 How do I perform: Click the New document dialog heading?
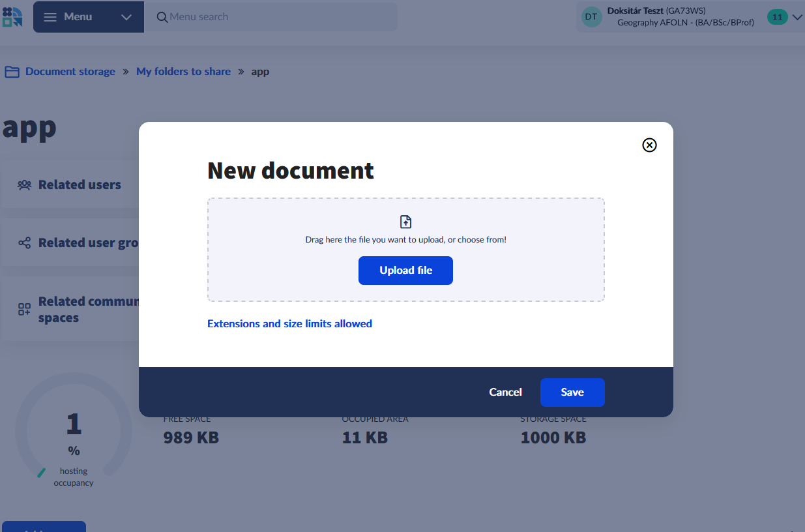tap(291, 170)
